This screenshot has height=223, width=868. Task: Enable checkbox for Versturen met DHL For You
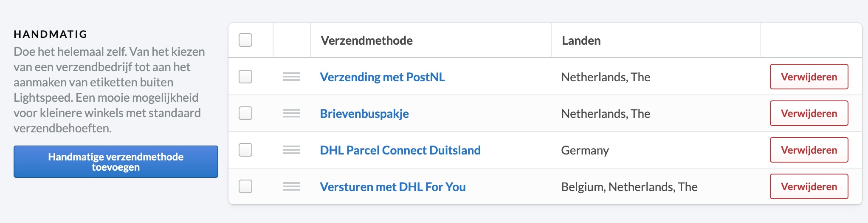(245, 187)
